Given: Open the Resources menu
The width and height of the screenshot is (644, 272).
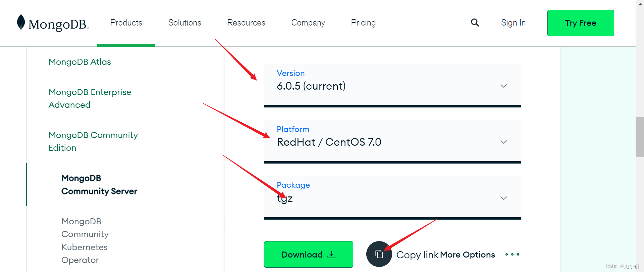Looking at the screenshot, I should (x=246, y=22).
